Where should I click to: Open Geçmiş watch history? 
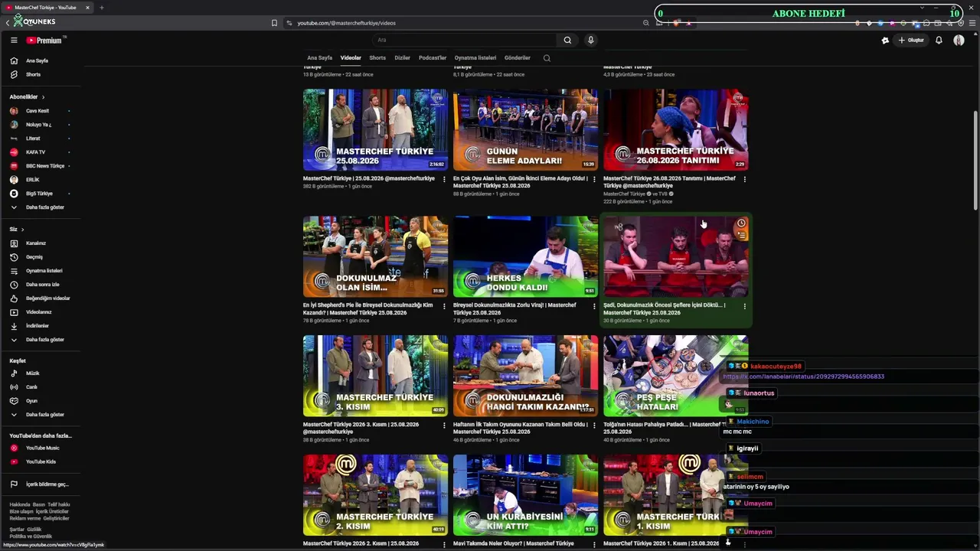click(x=42, y=257)
